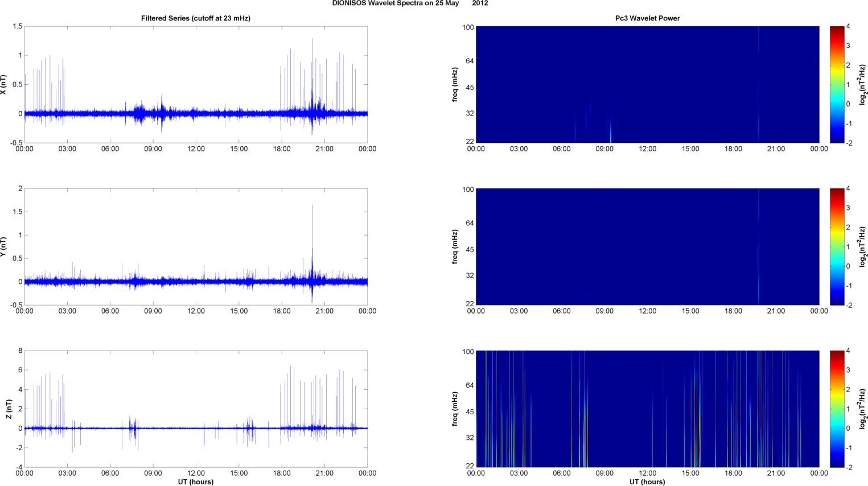This screenshot has width=868, height=486.
Task: Click the Y (nT) filtered series plot
Action: click(x=196, y=247)
